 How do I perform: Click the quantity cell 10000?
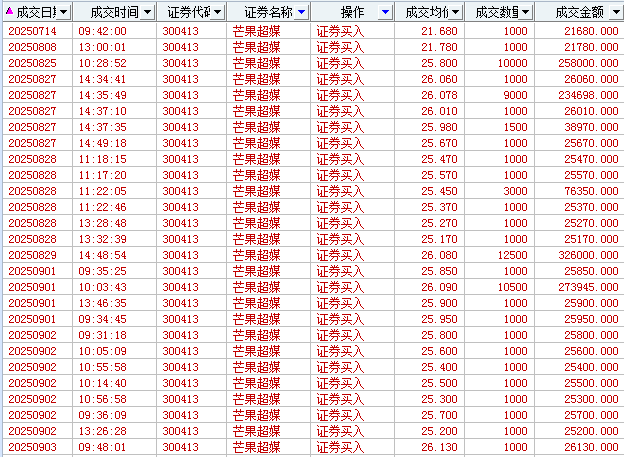[513, 63]
